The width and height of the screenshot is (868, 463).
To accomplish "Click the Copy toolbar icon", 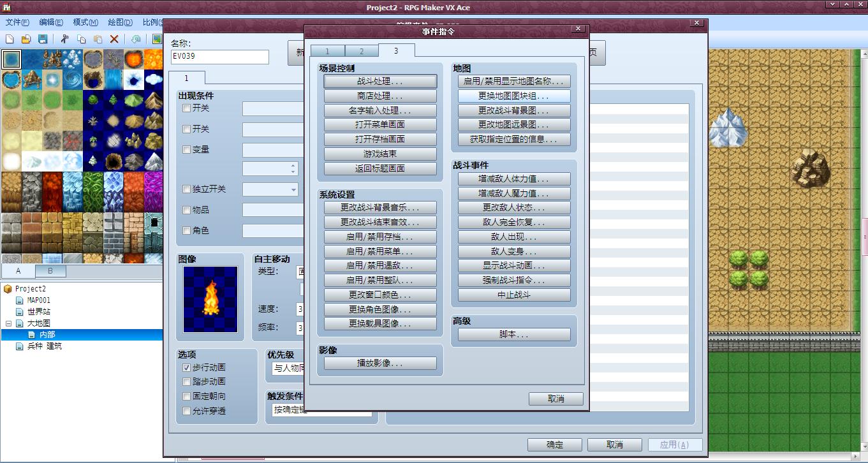I will tap(81, 39).
